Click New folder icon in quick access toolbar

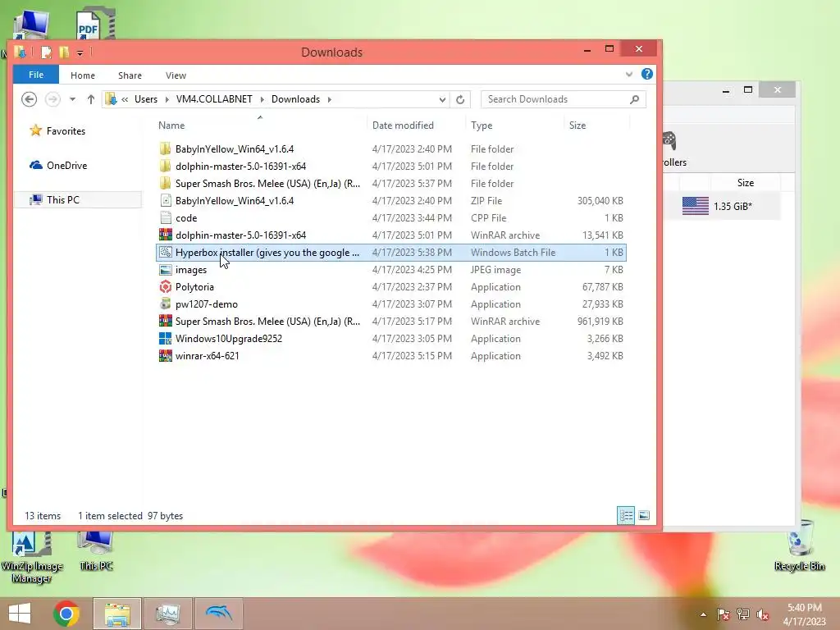coord(64,52)
